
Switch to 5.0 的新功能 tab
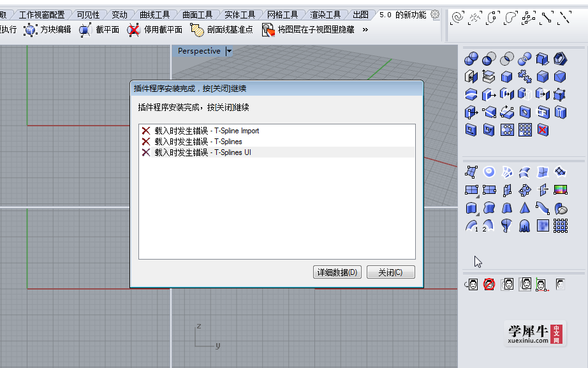coord(403,15)
